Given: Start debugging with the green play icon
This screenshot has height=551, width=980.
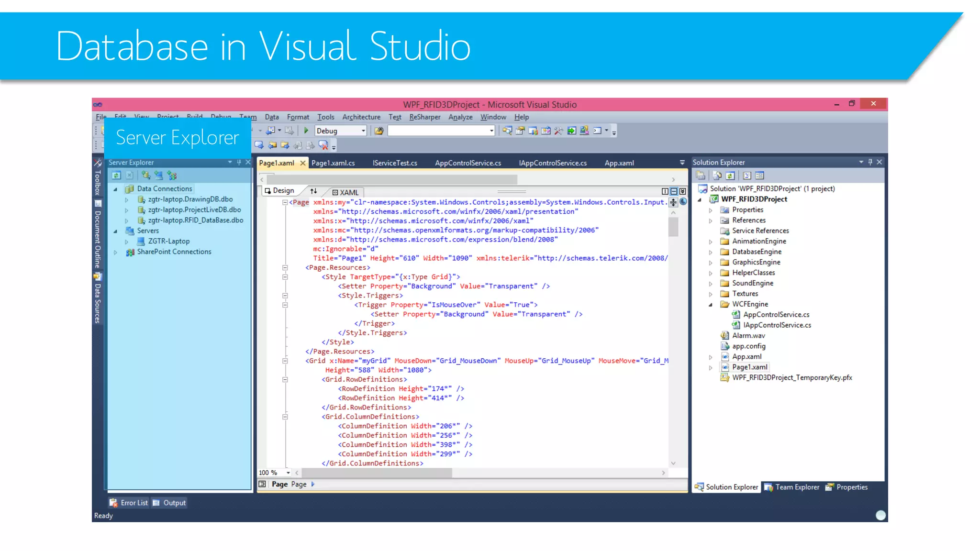Looking at the screenshot, I should pyautogui.click(x=306, y=131).
